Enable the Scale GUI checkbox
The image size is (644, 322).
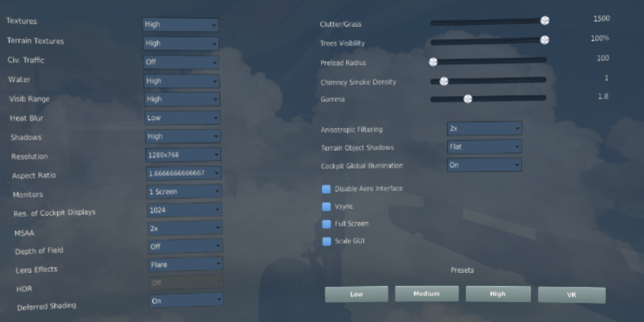point(327,241)
